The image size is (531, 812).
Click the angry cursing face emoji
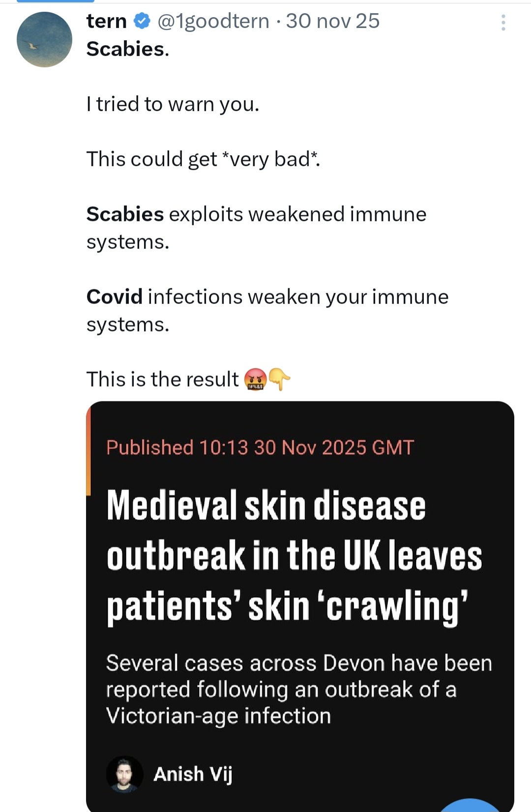255,380
